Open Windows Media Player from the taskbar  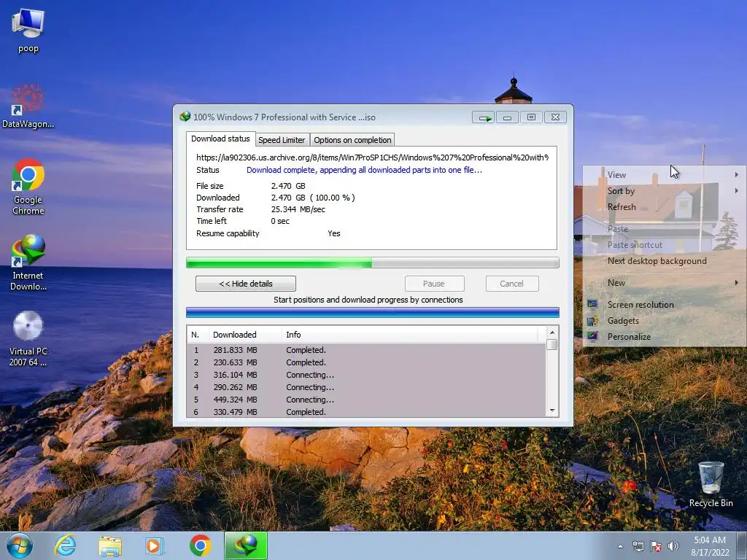click(x=153, y=545)
